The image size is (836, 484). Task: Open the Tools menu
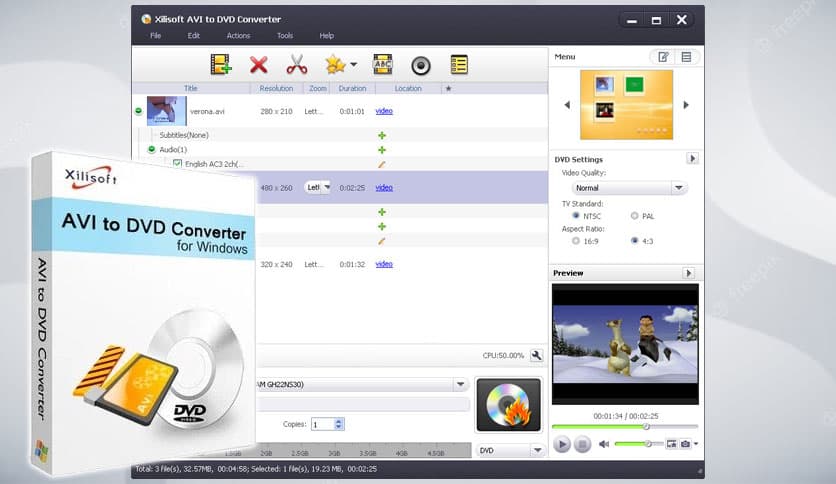pos(285,36)
